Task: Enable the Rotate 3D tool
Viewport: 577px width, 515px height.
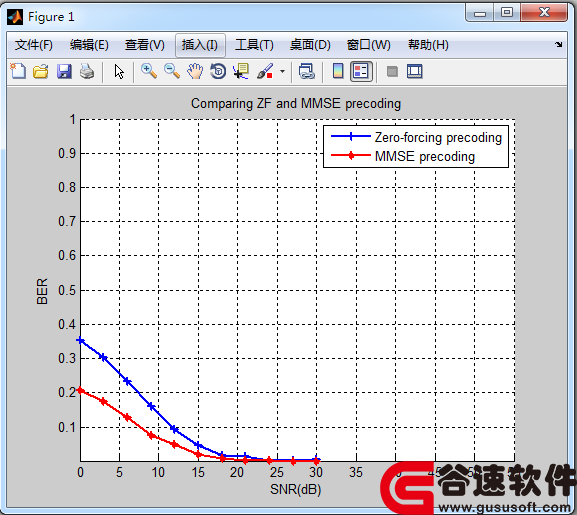Action: [x=218, y=71]
